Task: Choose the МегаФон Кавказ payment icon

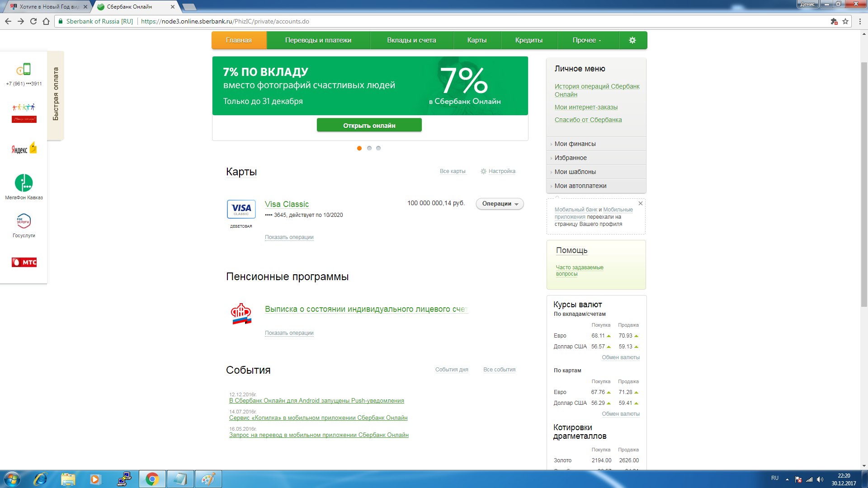Action: coord(24,183)
